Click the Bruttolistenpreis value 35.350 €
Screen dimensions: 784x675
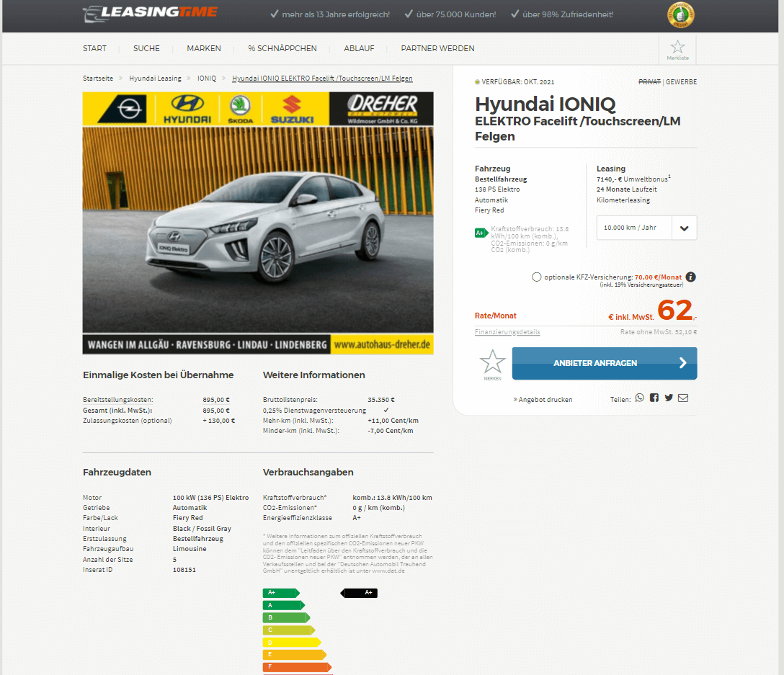tap(381, 400)
